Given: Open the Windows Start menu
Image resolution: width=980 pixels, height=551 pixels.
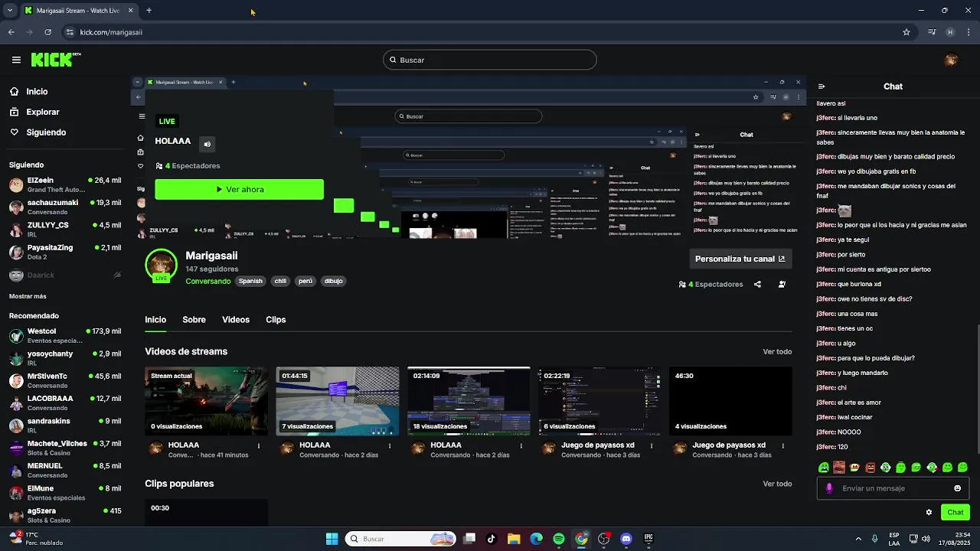Looking at the screenshot, I should tap(332, 539).
